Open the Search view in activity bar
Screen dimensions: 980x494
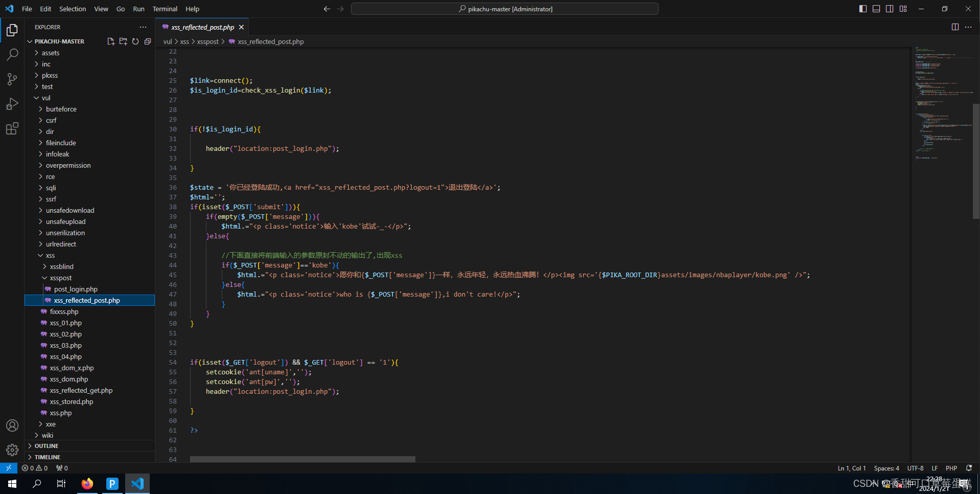pyautogui.click(x=12, y=55)
